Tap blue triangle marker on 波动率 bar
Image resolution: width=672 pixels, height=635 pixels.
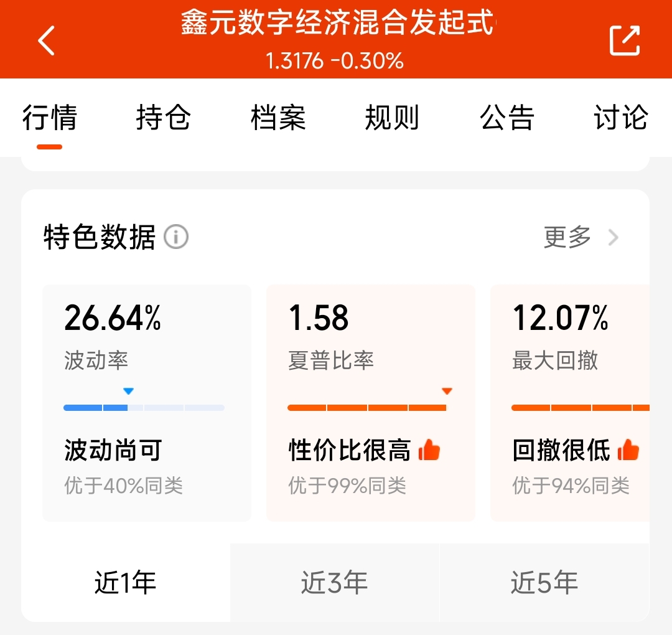click(x=128, y=390)
